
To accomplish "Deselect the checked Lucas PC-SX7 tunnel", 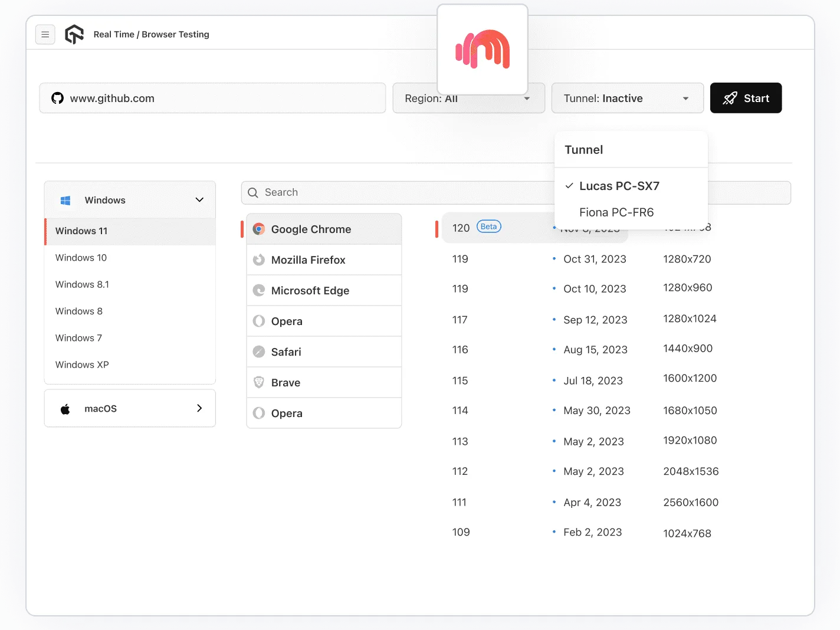I will (619, 186).
